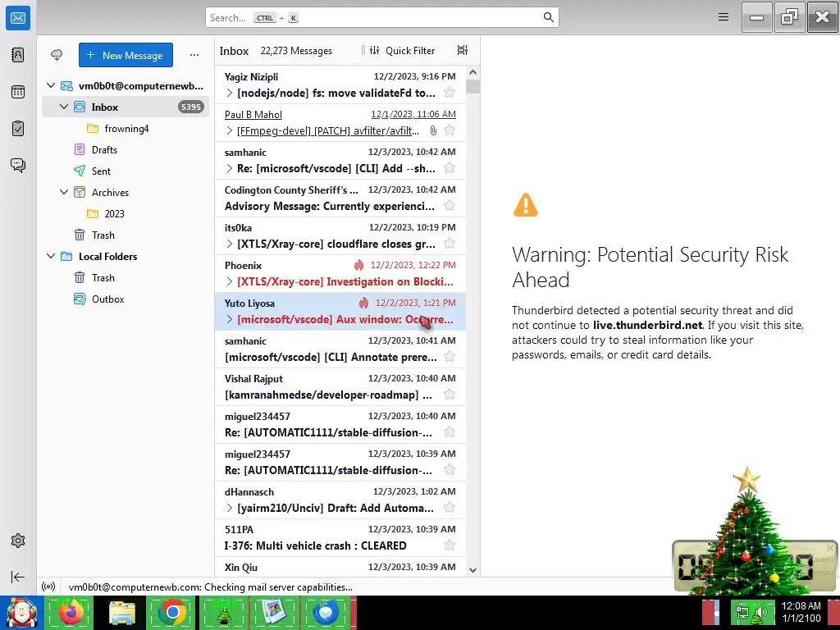Click the volume tray icon
Image resolution: width=840 pixels, height=630 pixels.
pyautogui.click(x=761, y=612)
